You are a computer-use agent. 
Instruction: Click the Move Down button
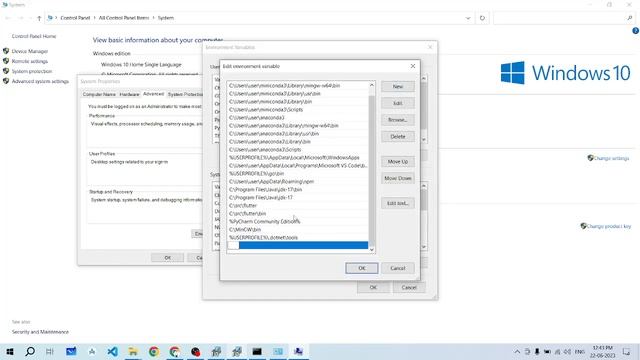pos(398,178)
